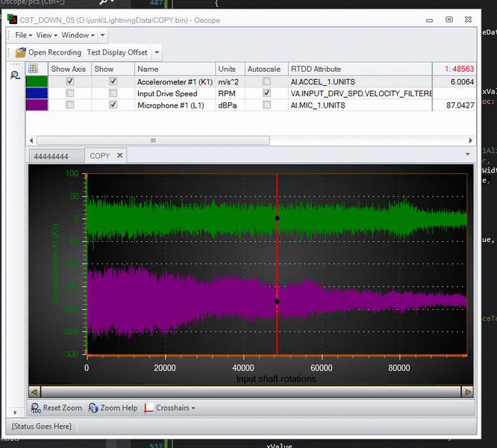
Task: Open Zoom Help
Action: pos(113,408)
